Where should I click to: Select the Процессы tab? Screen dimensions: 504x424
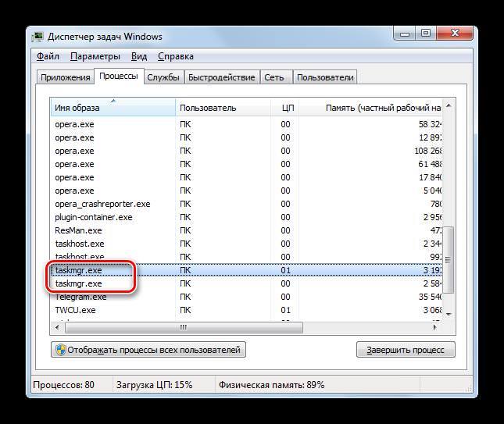[119, 76]
